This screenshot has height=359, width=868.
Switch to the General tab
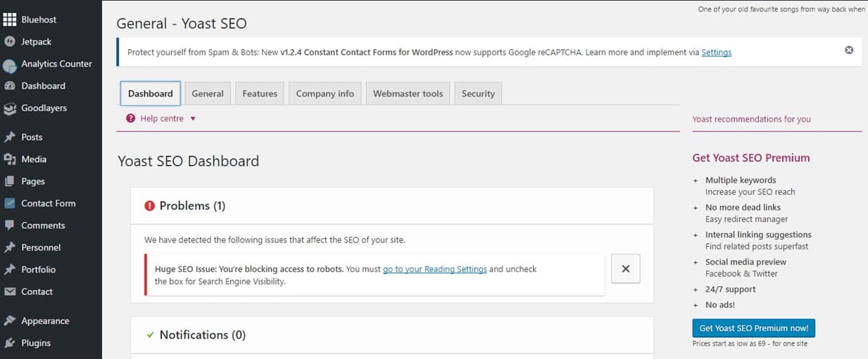pos(208,93)
